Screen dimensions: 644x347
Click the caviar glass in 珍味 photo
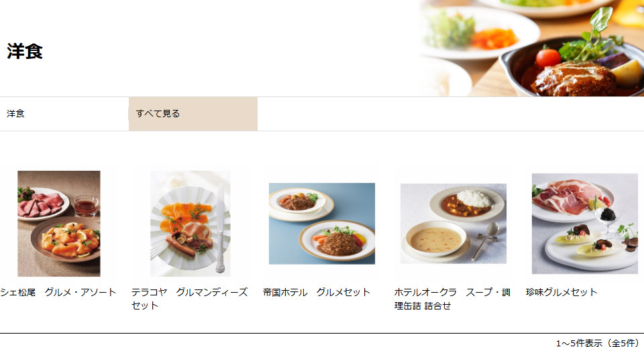pos(608,216)
